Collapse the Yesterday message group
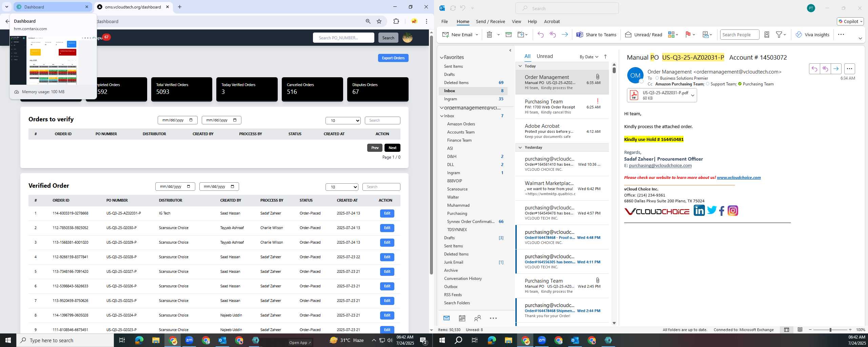 (520, 147)
